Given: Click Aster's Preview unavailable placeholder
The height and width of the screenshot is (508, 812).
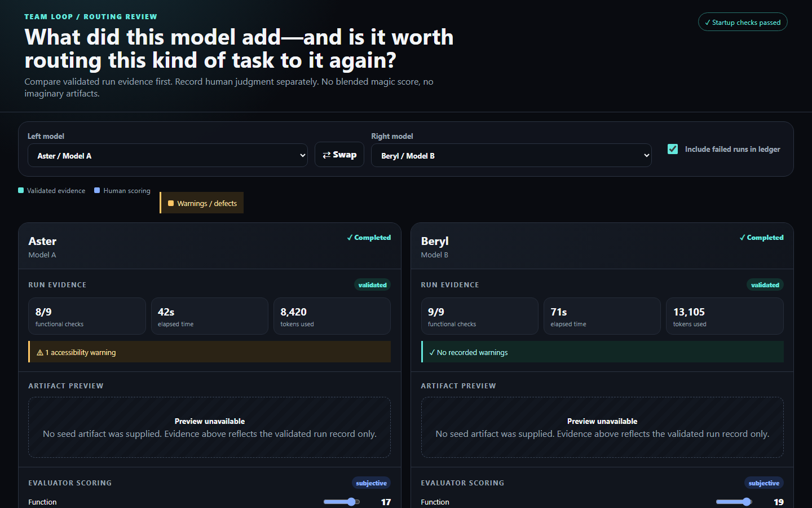Looking at the screenshot, I should [209, 427].
